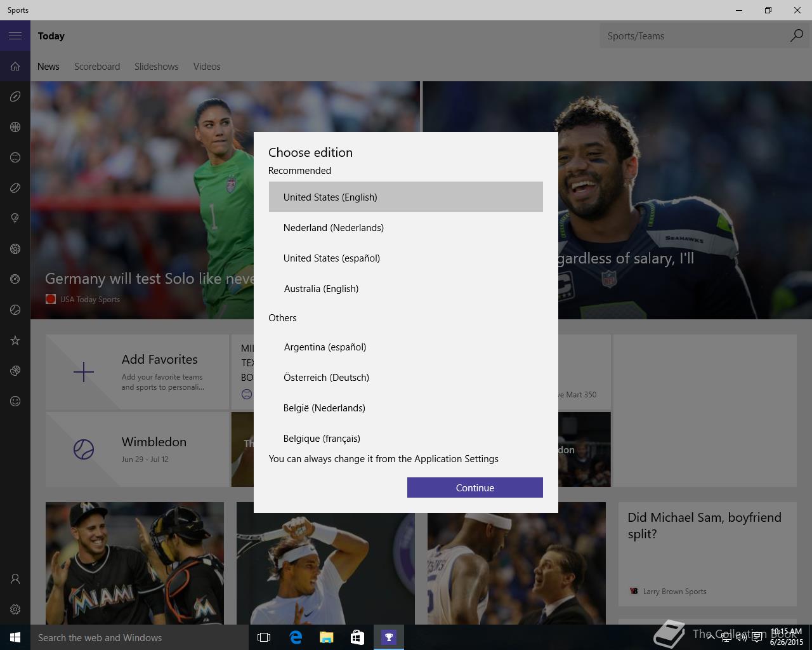Open the Windows Start button
The width and height of the screenshot is (812, 650).
15,637
